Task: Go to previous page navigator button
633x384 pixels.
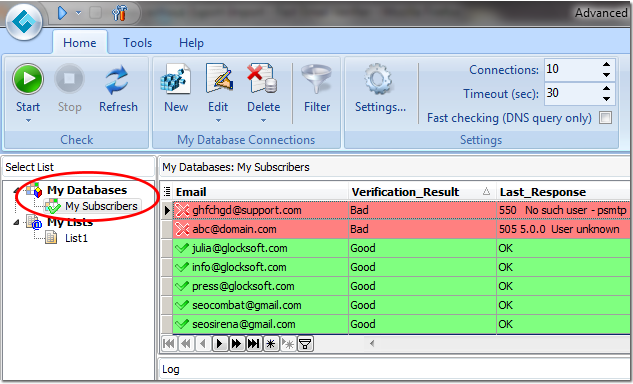Action: (x=186, y=344)
